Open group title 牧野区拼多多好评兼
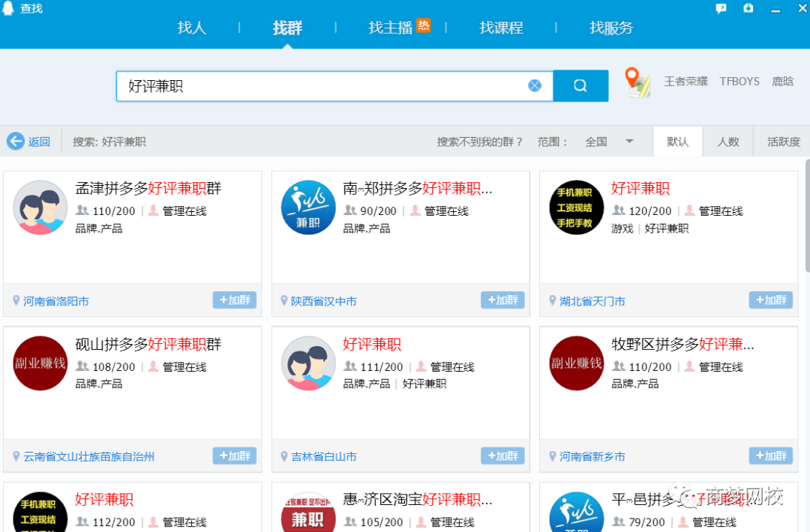 click(683, 344)
